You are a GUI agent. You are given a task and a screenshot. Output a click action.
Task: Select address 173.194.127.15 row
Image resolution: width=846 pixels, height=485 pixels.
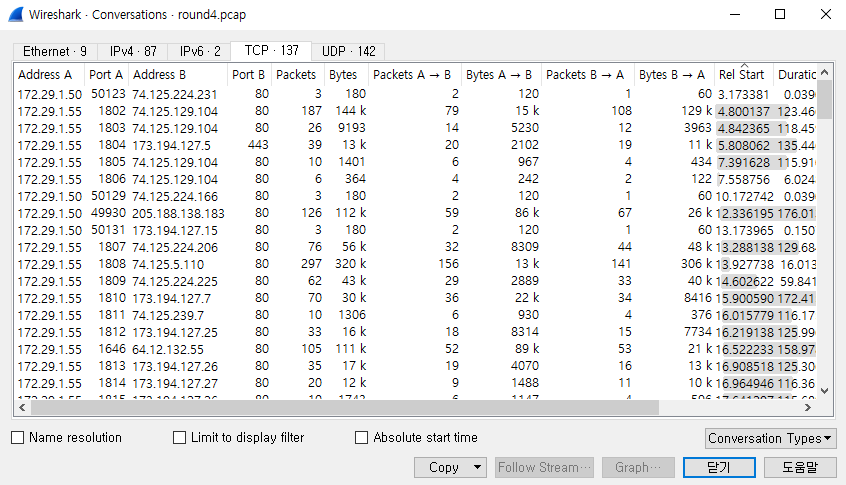[415, 230]
